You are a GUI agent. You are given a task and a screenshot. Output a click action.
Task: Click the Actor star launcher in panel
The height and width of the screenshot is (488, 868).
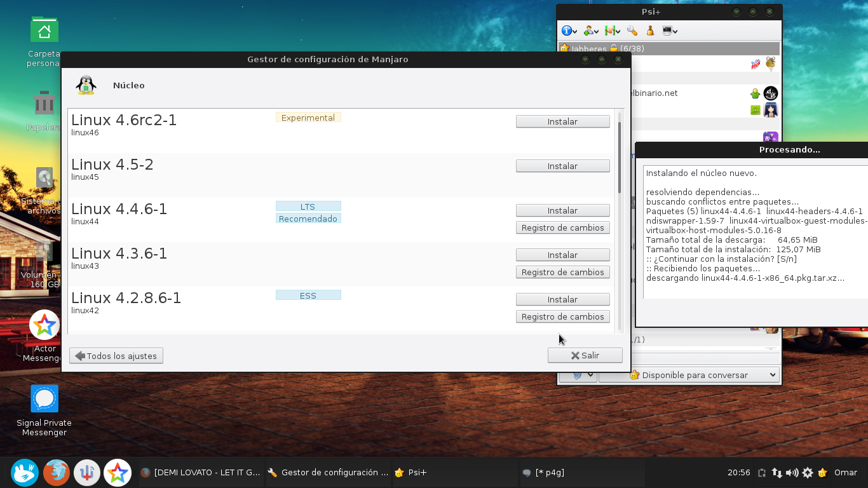(118, 472)
